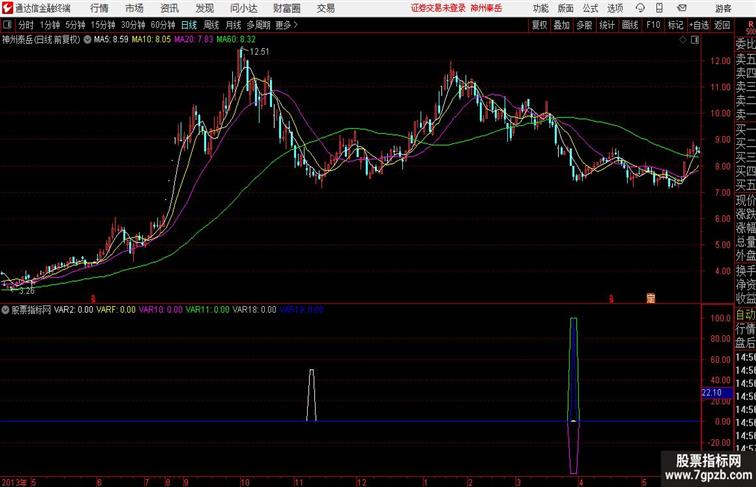The height and width of the screenshot is (487, 756).
Task: Click the 返回 back button
Action: click(x=722, y=25)
